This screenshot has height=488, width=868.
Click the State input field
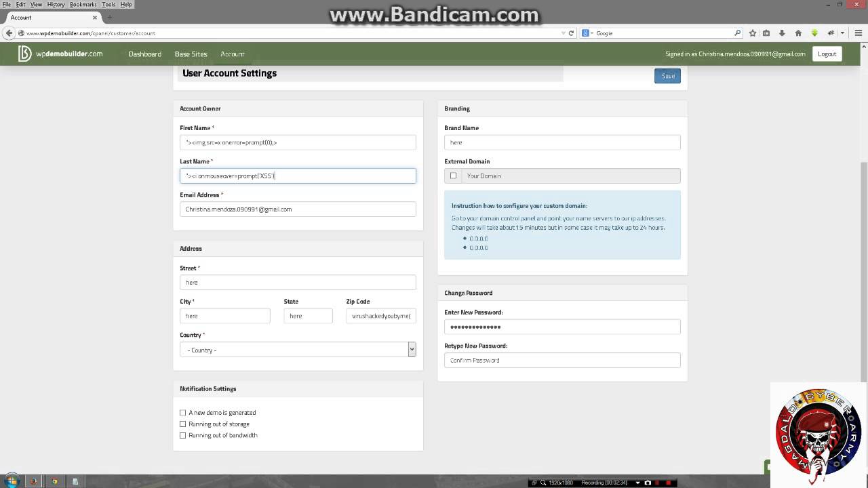pyautogui.click(x=308, y=316)
